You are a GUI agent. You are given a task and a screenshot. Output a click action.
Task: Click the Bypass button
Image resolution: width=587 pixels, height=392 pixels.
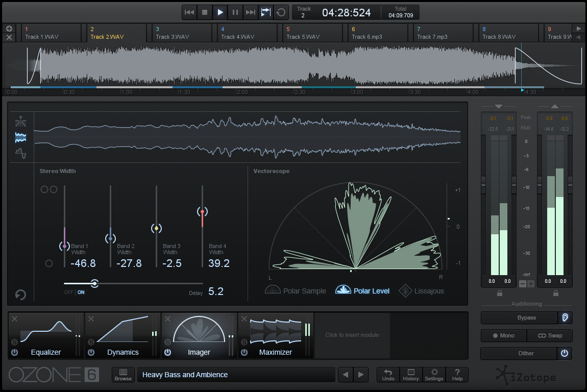click(519, 317)
